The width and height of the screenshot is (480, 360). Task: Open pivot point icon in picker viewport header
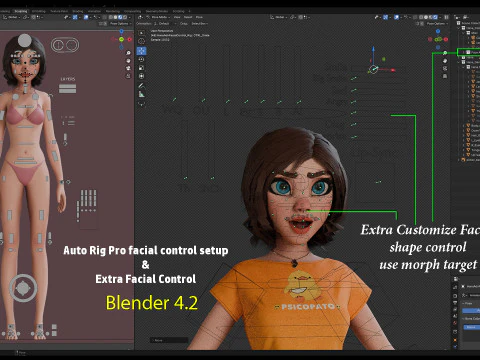[26, 17]
